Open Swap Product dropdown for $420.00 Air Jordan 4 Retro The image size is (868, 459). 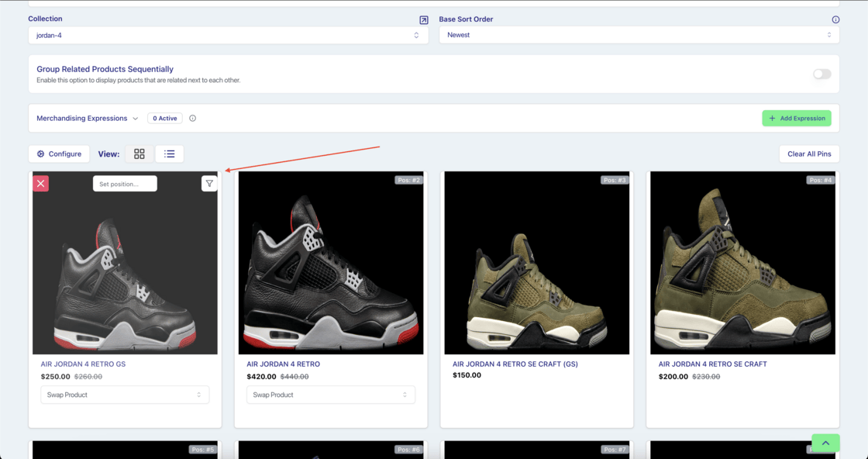pyautogui.click(x=331, y=395)
